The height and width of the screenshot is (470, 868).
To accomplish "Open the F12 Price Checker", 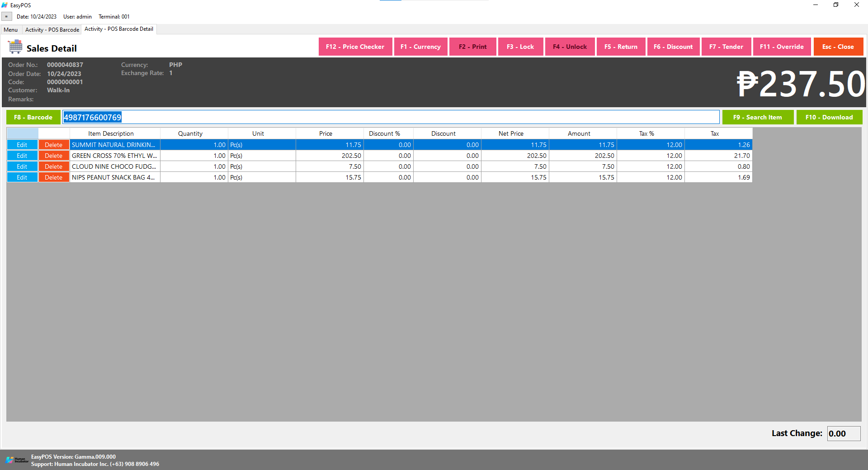I will tap(355, 47).
